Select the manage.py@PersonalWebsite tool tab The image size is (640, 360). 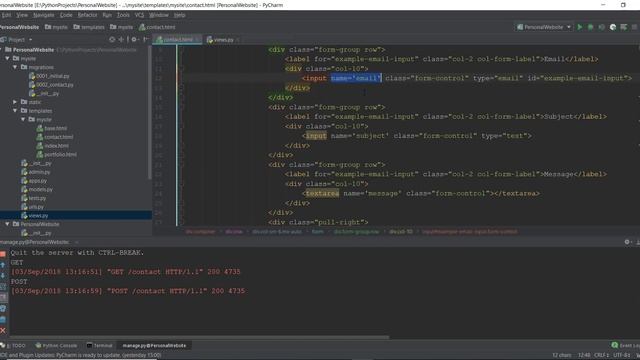(x=154, y=345)
